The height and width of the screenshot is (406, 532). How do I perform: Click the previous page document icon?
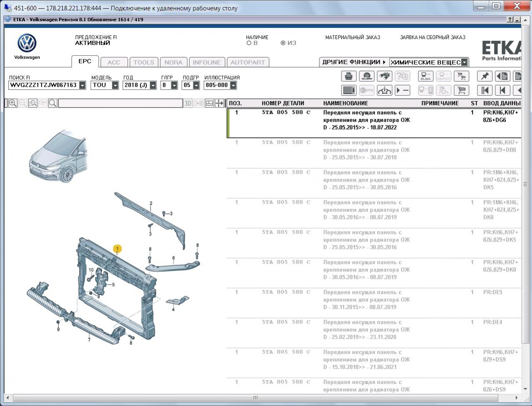(x=502, y=76)
